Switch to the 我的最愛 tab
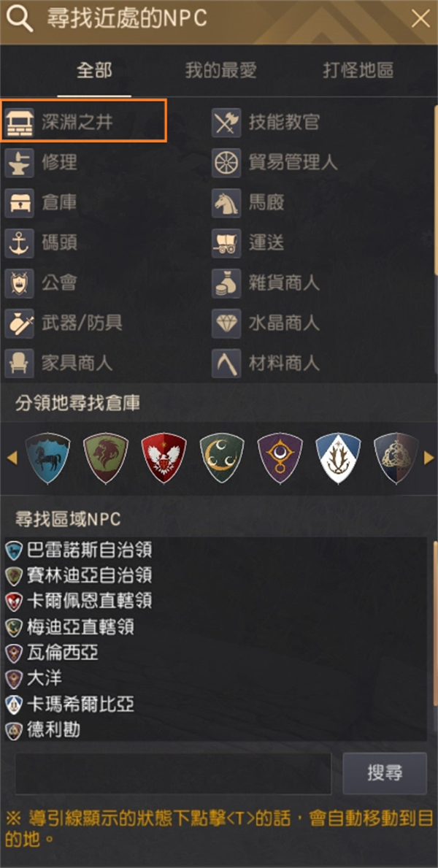Viewport: 438px width, 868px height. click(x=220, y=70)
